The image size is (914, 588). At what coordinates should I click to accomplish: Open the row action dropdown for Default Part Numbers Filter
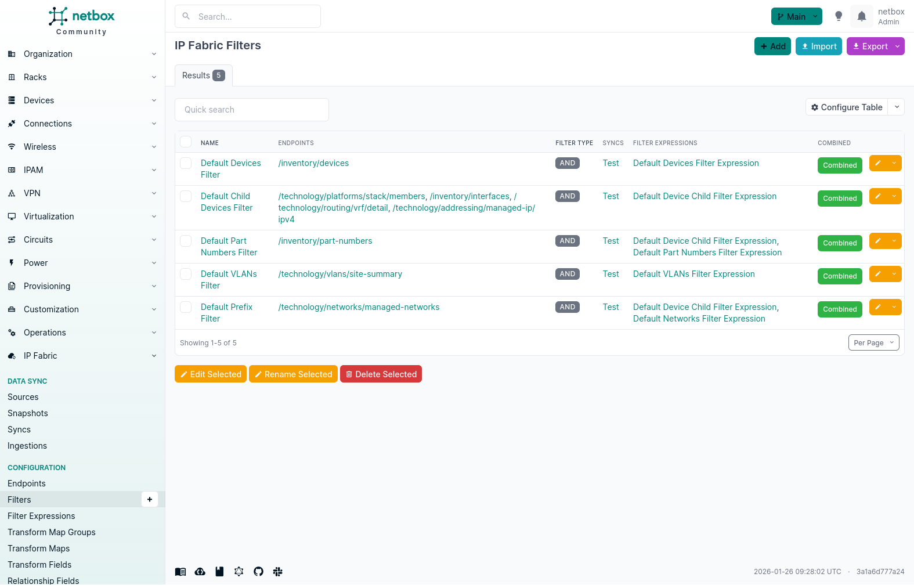pyautogui.click(x=894, y=241)
